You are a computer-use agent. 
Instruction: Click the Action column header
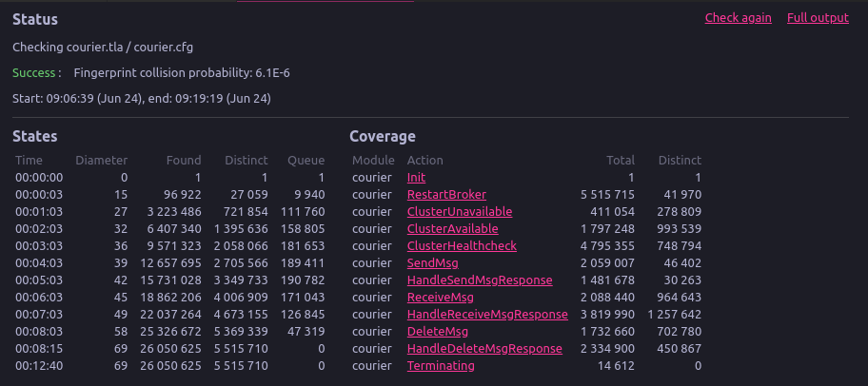tap(425, 161)
